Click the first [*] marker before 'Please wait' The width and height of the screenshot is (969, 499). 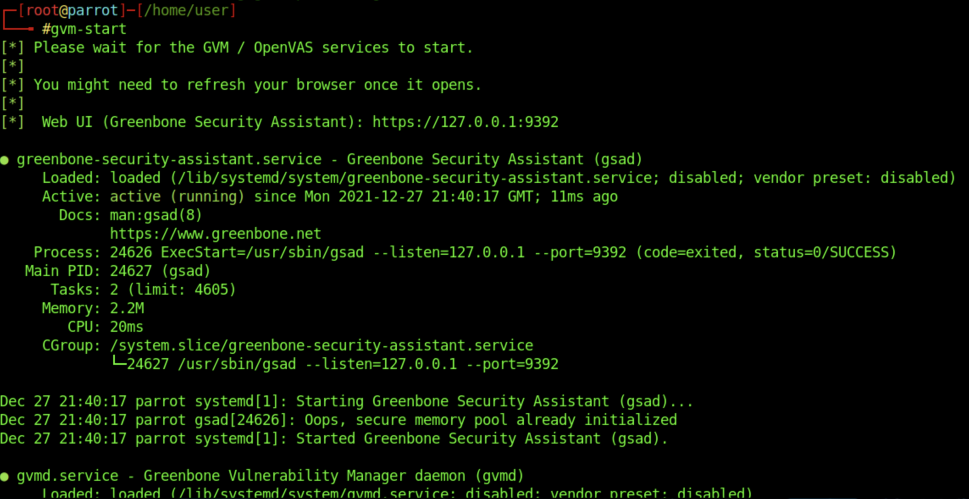[12, 48]
